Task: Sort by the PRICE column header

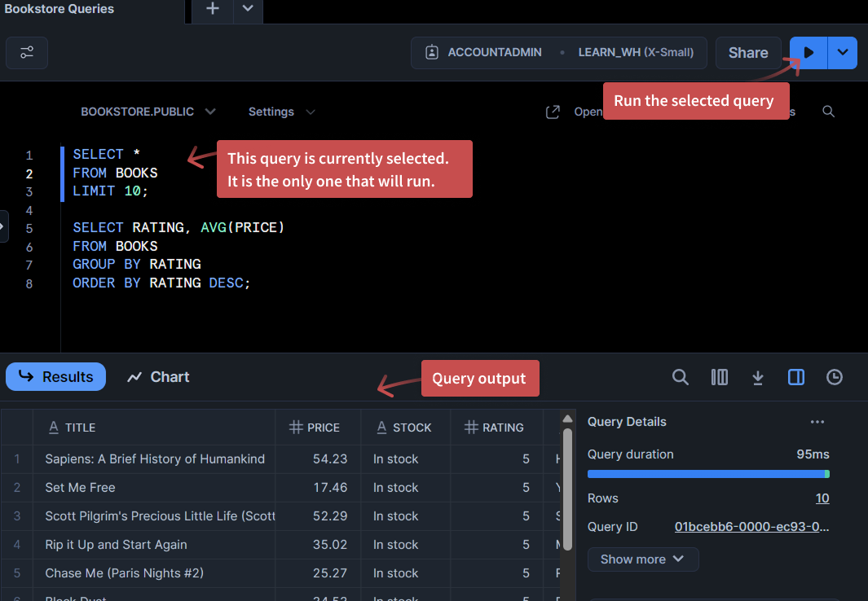Action: [319, 428]
